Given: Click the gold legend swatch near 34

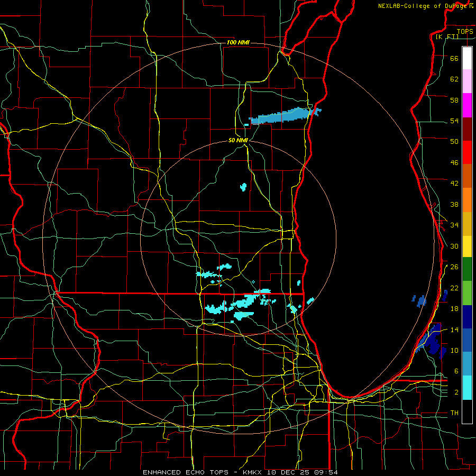Looking at the screenshot, I should [x=467, y=224].
